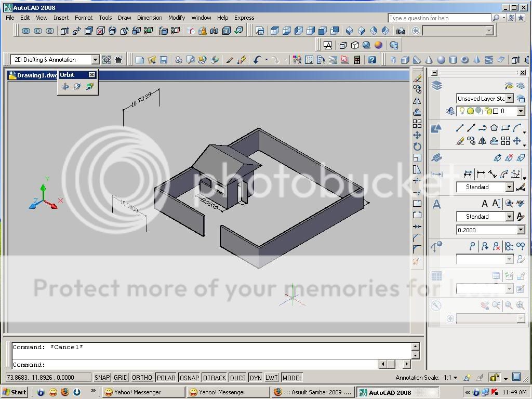Toggle SNAP mode in status bar
The width and height of the screenshot is (532, 399).
(x=102, y=378)
